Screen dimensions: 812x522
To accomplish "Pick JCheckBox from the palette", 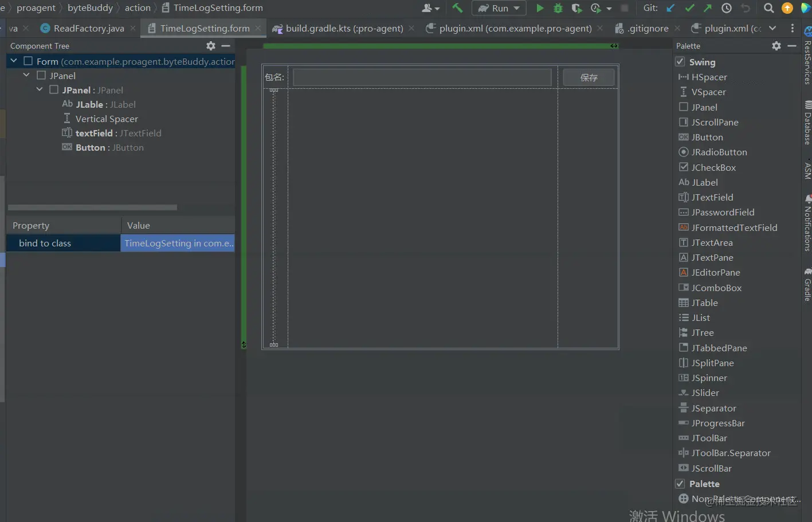I will (707, 167).
